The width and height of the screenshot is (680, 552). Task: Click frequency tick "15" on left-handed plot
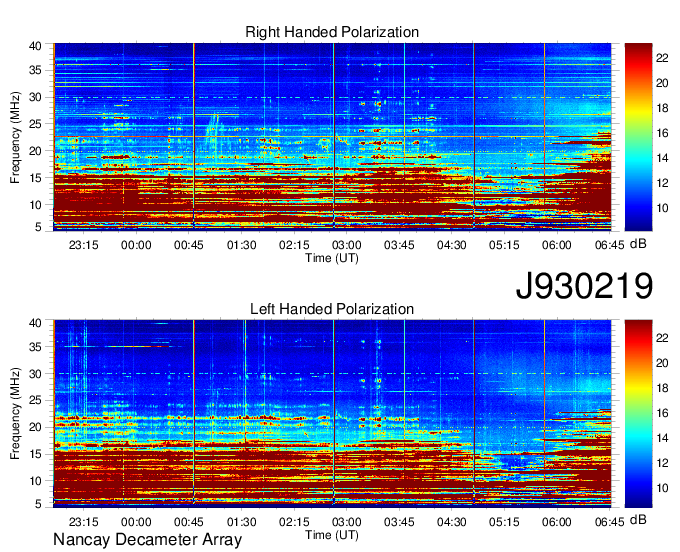(x=35, y=454)
